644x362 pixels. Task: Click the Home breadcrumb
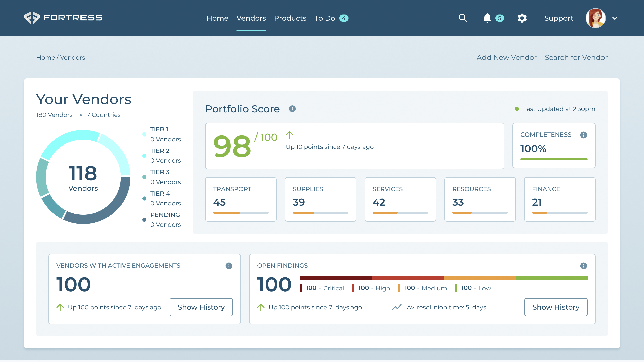click(x=46, y=58)
